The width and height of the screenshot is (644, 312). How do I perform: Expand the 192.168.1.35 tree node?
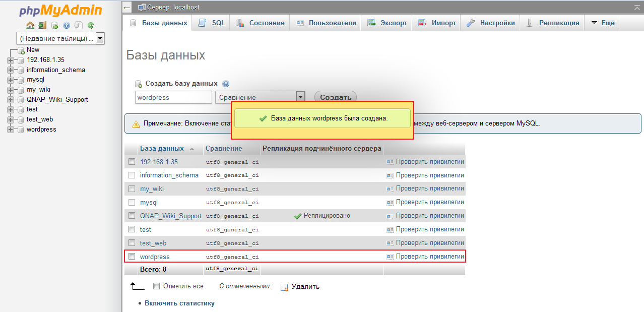tap(11, 60)
